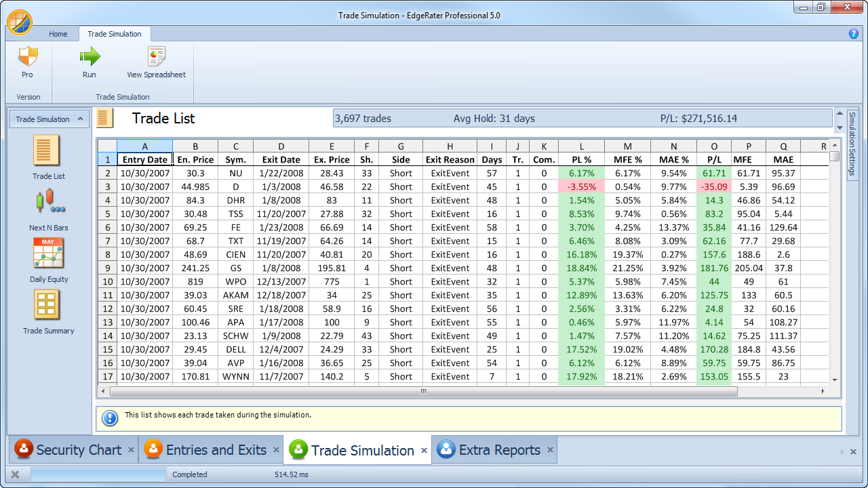Click the 170.28 P/L cell
Image resolution: width=868 pixels, height=488 pixels.
tap(714, 349)
